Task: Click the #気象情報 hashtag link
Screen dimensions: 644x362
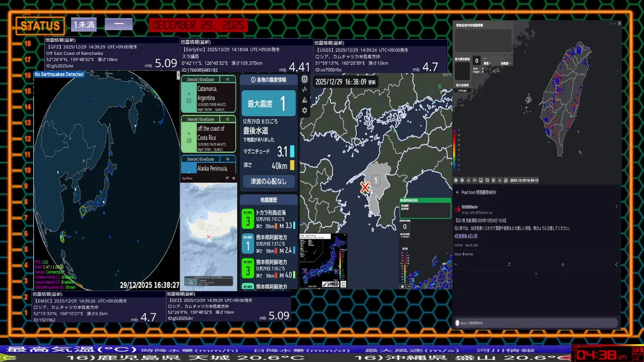Action: [461, 236]
